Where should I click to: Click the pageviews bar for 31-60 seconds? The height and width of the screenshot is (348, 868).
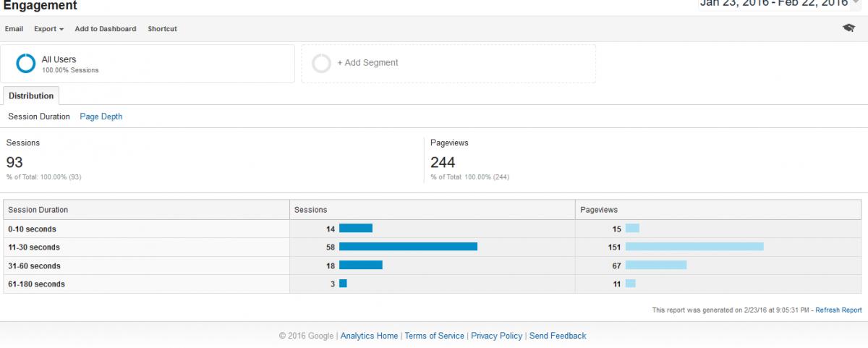(x=656, y=266)
